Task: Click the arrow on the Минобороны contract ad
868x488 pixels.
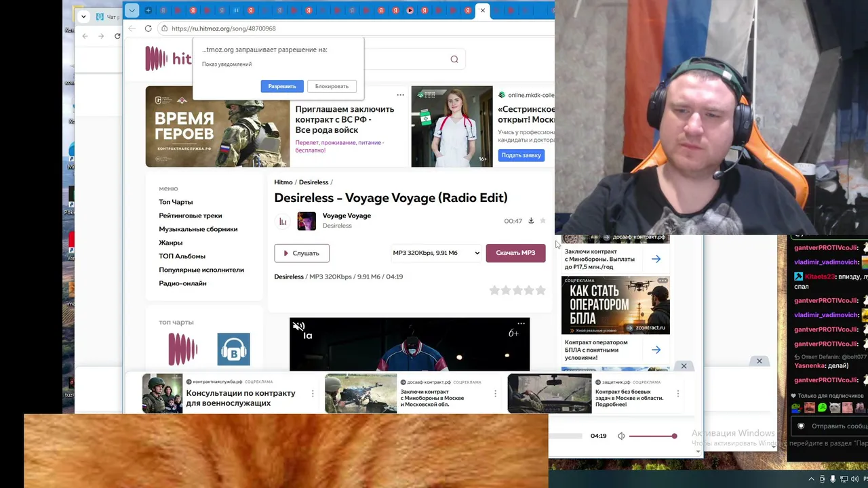Action: tap(656, 259)
